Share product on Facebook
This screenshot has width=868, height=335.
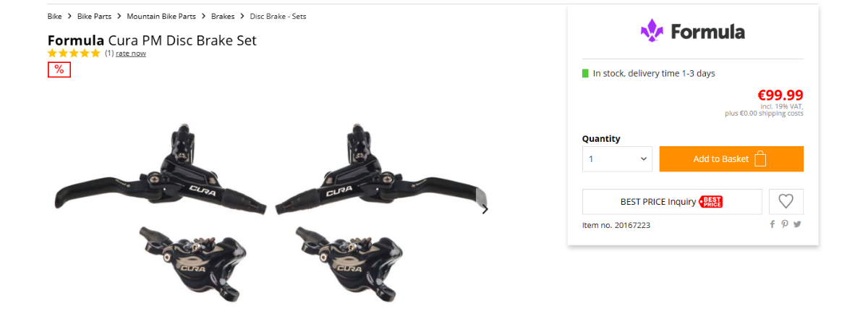[x=773, y=224]
